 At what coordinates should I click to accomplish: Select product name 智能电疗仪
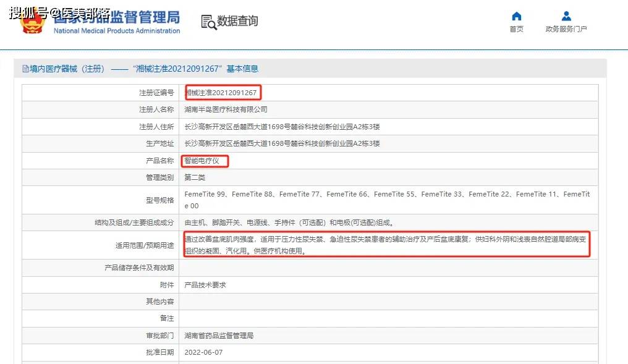[202, 161]
